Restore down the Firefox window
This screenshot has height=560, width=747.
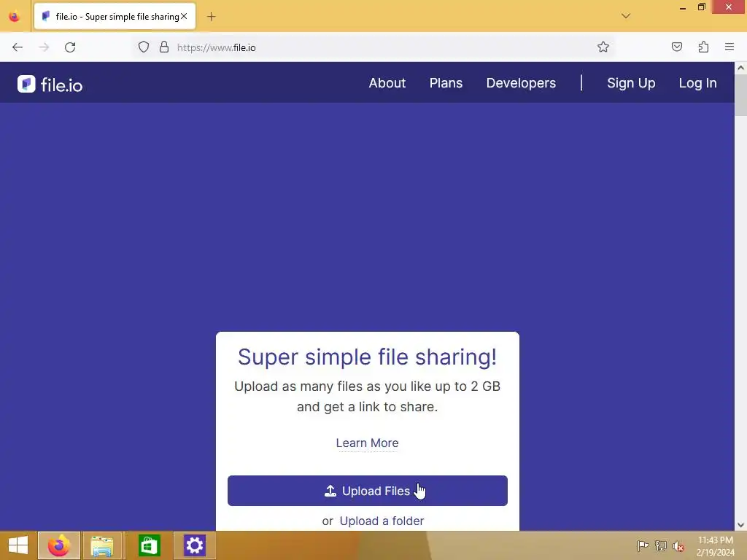701,7
